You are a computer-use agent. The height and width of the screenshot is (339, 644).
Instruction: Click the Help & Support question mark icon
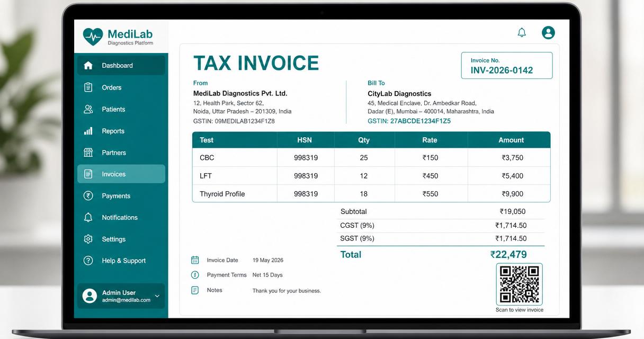[x=88, y=261]
